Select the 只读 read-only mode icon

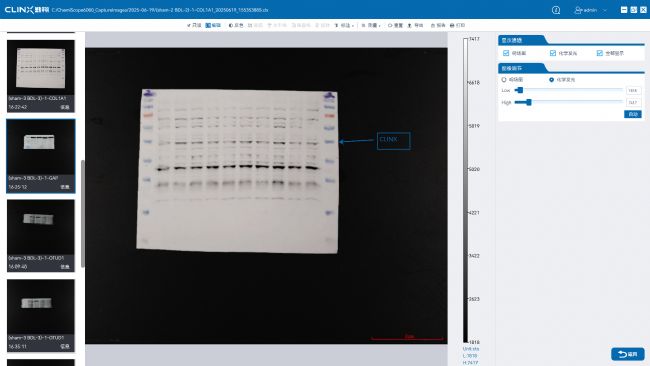tap(194, 25)
